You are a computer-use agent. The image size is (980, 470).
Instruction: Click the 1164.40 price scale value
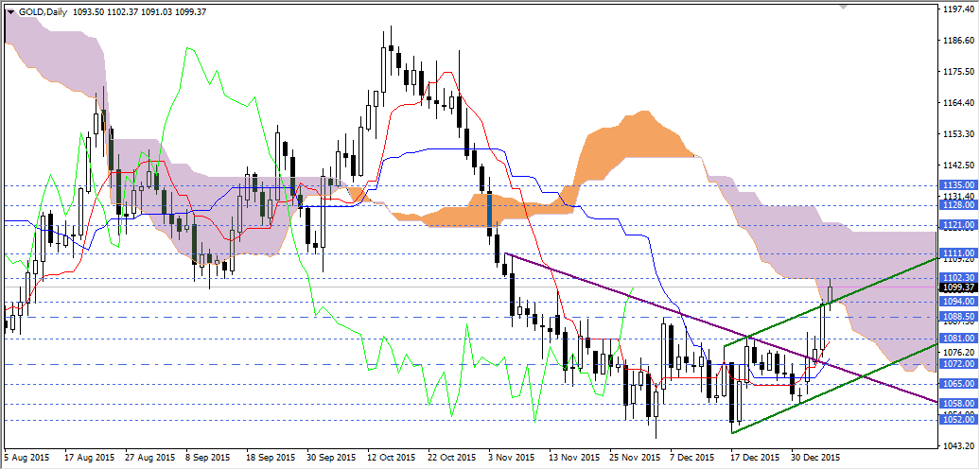coord(958,102)
